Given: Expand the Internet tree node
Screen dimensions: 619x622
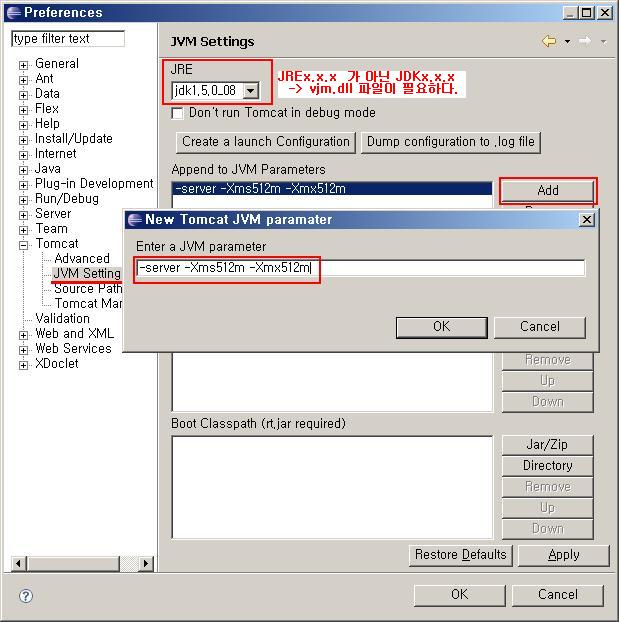Looking at the screenshot, I should pos(23,155).
